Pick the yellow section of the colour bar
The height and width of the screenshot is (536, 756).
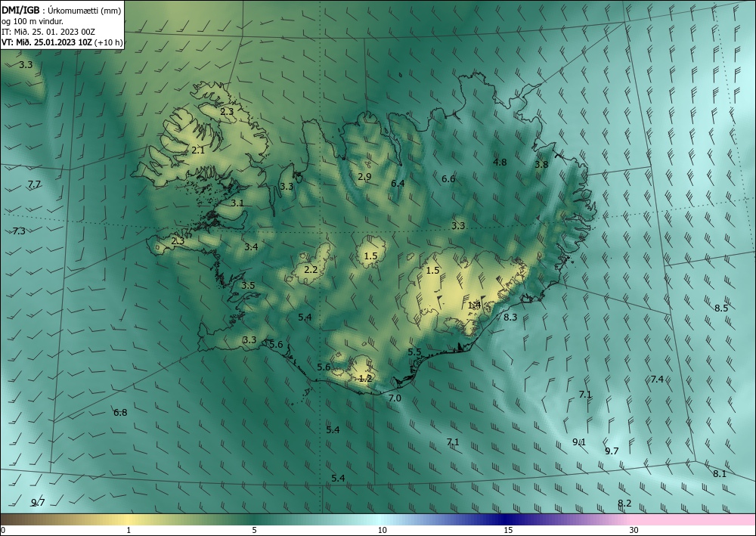pos(126,519)
